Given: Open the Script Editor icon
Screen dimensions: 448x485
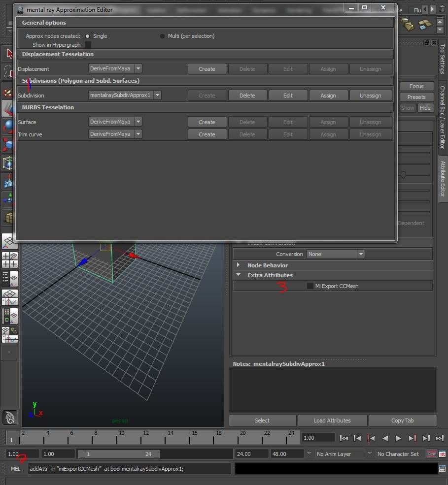Looking at the screenshot, I should [x=443, y=469].
